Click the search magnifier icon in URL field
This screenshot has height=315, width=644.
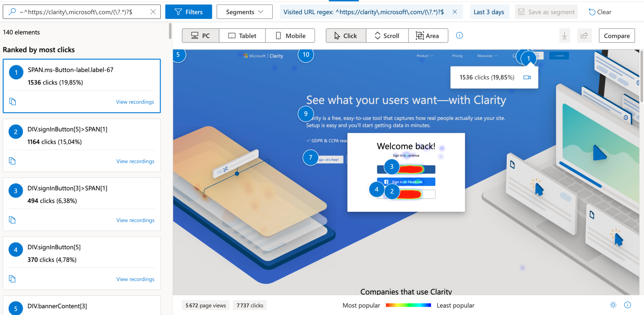(x=12, y=12)
